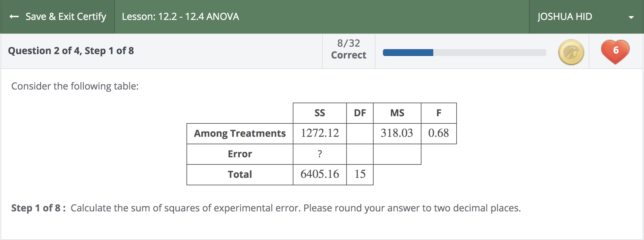
Task: Click the question mark in the Error row
Action: (319, 154)
